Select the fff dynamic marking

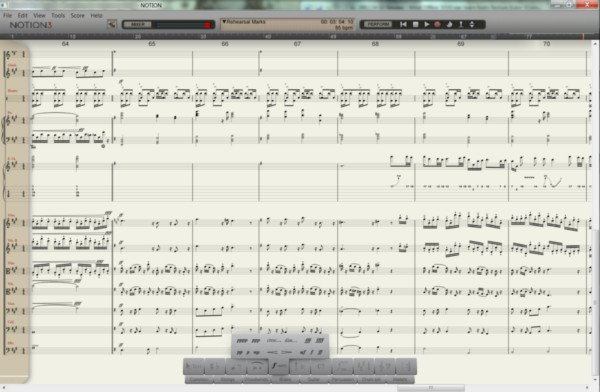coord(307,341)
